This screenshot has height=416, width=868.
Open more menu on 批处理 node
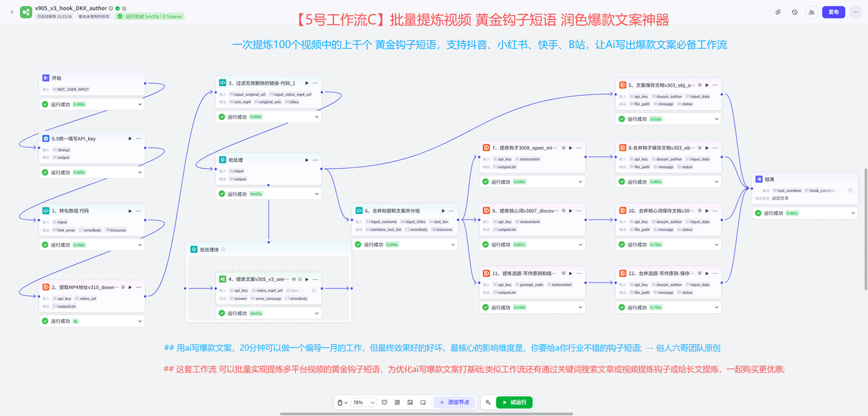[315, 160]
